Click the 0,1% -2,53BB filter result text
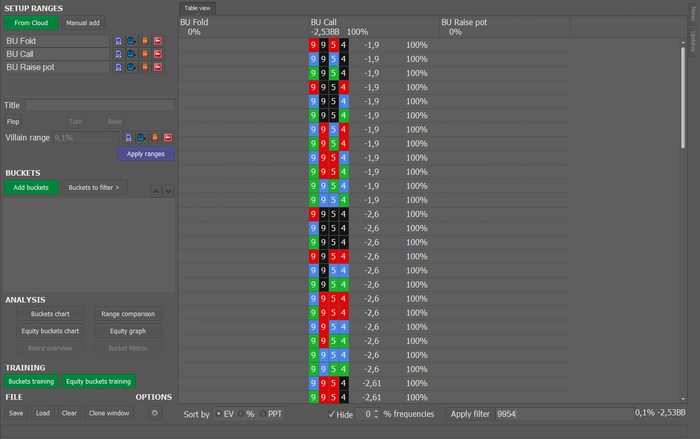Image resolution: width=700 pixels, height=439 pixels. coord(660,413)
